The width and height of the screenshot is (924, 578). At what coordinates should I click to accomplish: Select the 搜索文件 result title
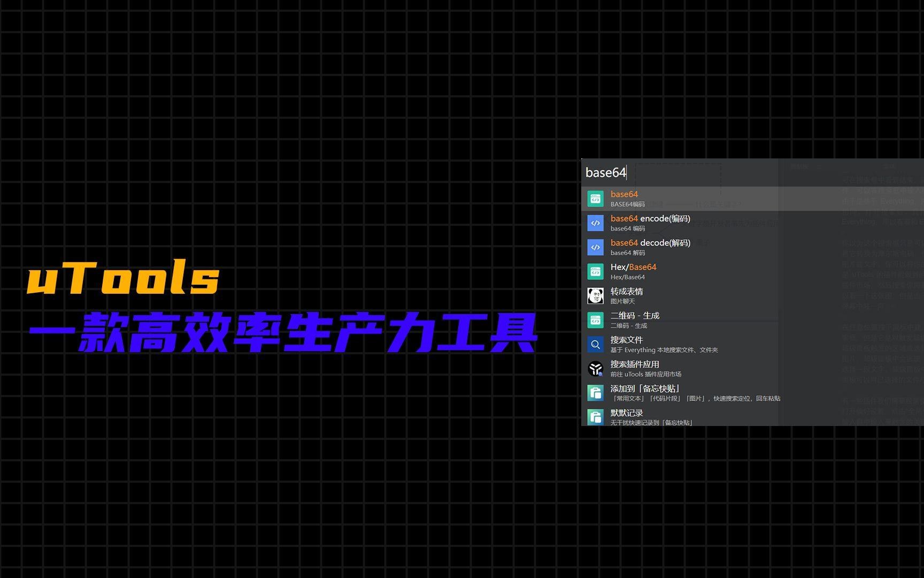627,340
